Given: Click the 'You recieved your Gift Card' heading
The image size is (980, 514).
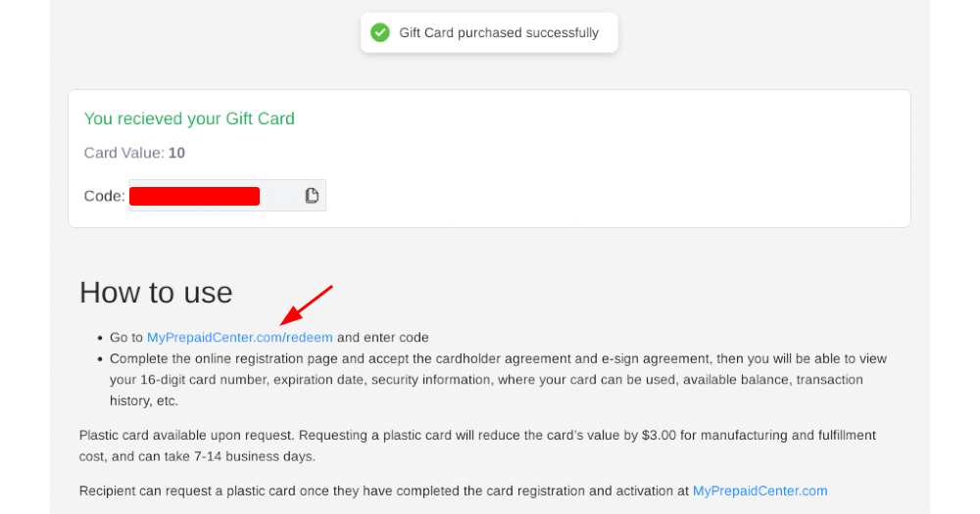Looking at the screenshot, I should pos(189,118).
